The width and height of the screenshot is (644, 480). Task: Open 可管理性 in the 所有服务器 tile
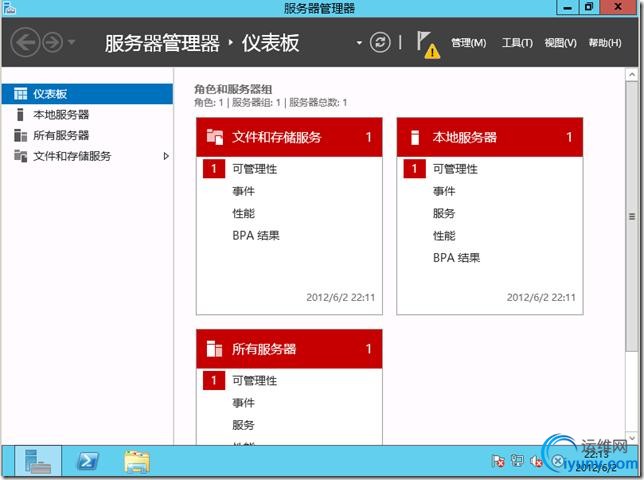255,381
